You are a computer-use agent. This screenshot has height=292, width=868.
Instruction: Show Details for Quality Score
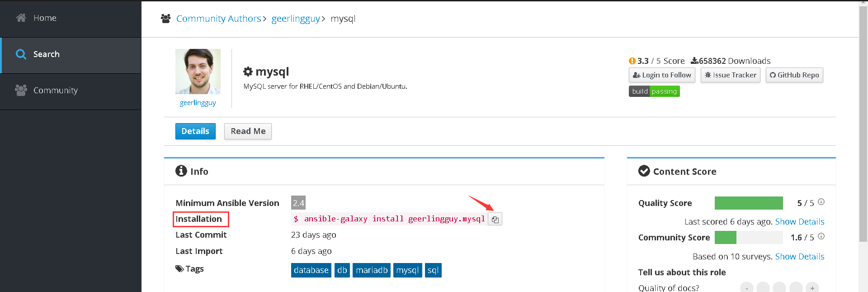[x=800, y=222]
